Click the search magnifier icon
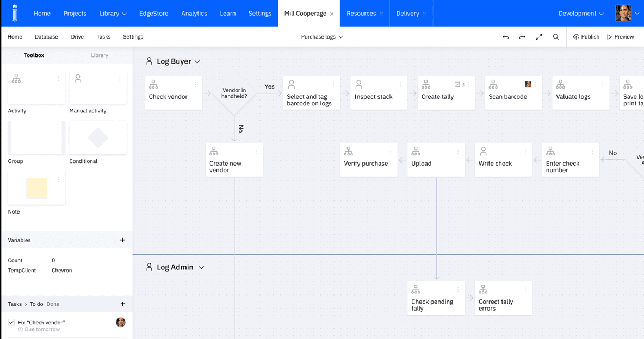Viewport: 644px width, 339px height. click(555, 37)
